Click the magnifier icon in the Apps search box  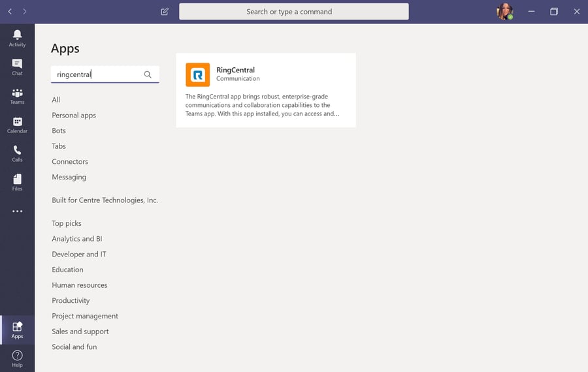pos(148,74)
